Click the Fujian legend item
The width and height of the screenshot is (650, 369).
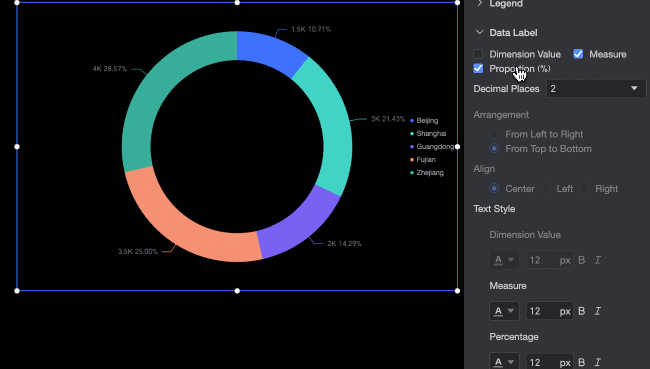(x=423, y=160)
